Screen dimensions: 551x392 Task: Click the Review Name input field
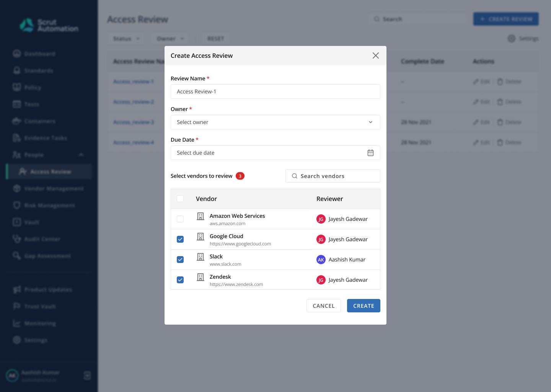275,91
